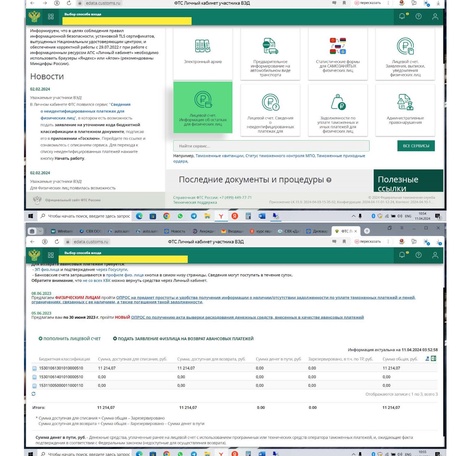Open the Электронный архив service tile

coord(203,53)
